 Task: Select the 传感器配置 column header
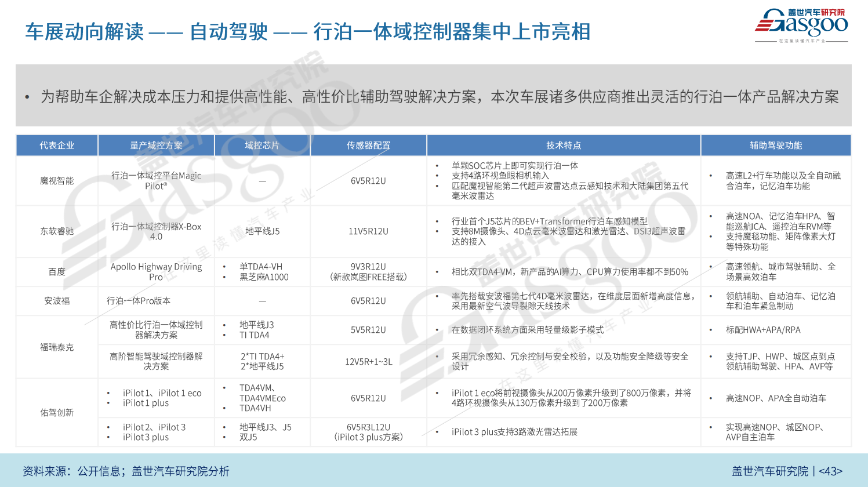coord(369,146)
